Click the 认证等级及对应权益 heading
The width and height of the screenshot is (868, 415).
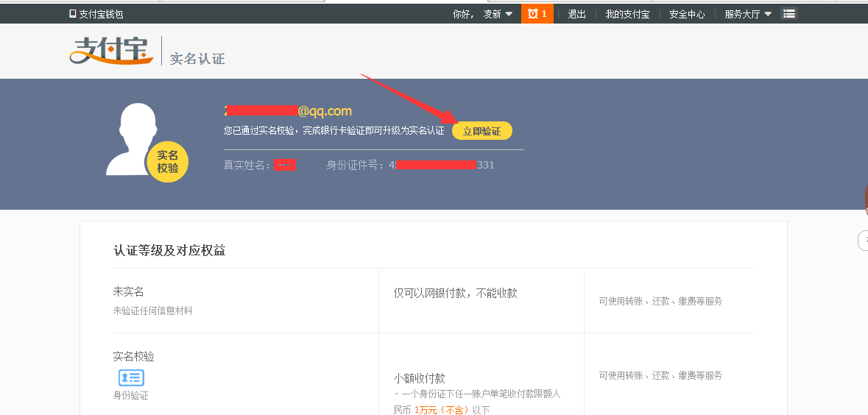[169, 251]
